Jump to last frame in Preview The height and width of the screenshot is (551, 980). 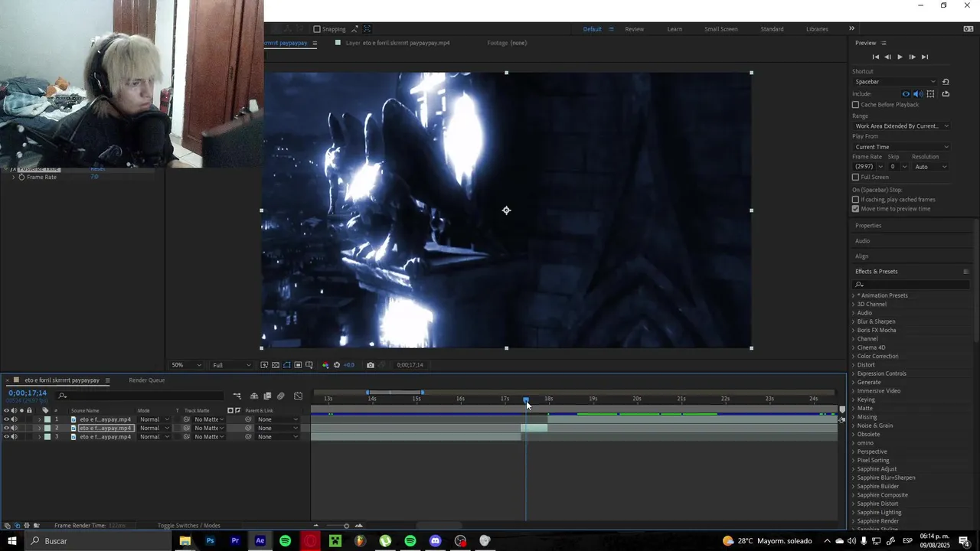pos(924,57)
